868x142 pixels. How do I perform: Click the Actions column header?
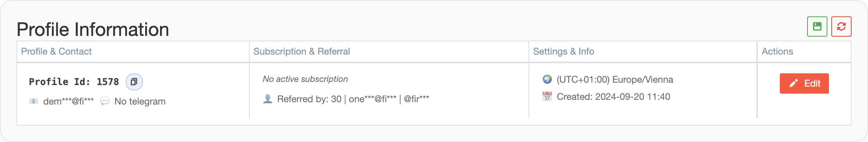coord(777,51)
